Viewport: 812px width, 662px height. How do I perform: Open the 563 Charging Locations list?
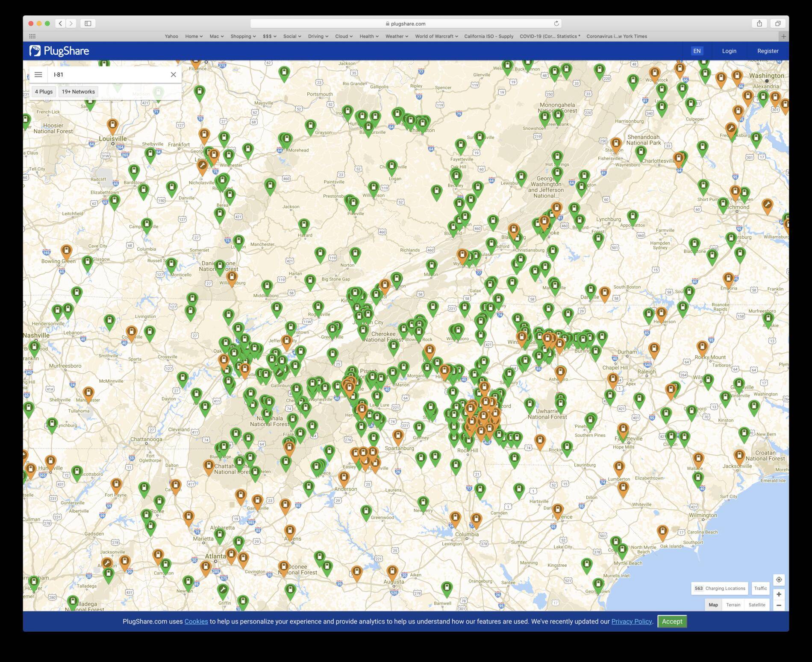[x=720, y=588]
